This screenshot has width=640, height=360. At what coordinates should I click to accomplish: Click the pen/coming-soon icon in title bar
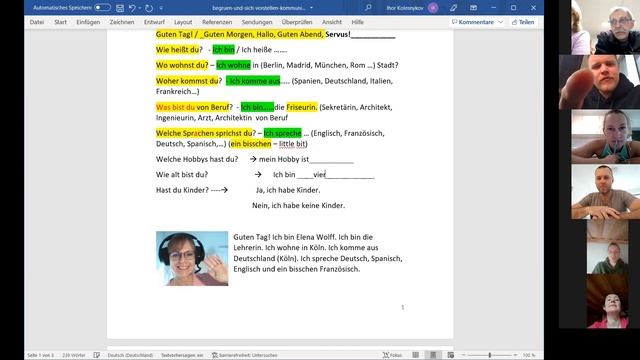(x=453, y=8)
